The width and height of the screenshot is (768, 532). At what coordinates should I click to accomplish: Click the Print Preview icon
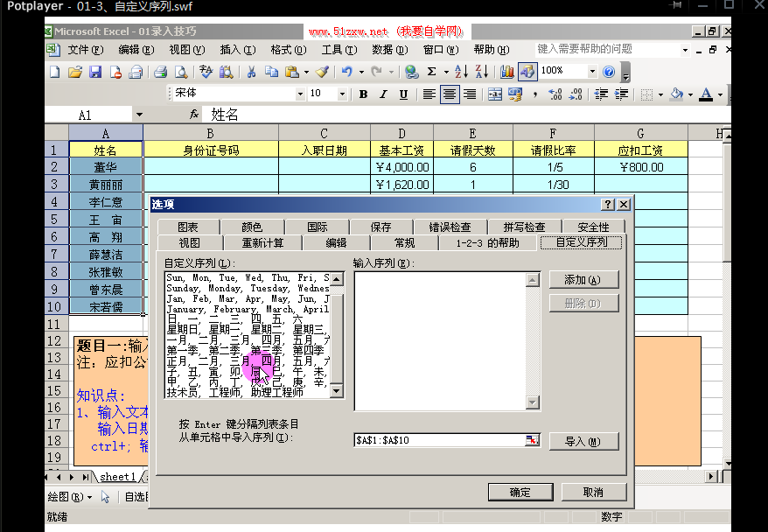click(x=181, y=72)
